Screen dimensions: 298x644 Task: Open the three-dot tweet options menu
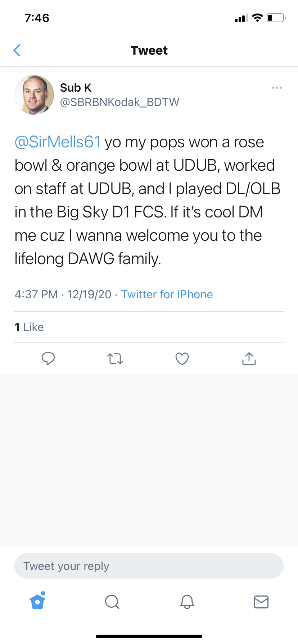(x=277, y=88)
